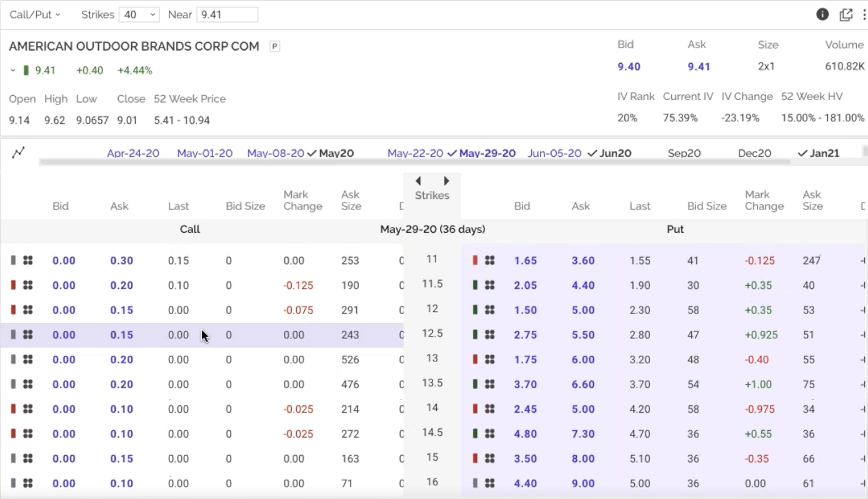Select the Apr-24-20 expiration tab
The image size is (868, 499).
pos(133,153)
